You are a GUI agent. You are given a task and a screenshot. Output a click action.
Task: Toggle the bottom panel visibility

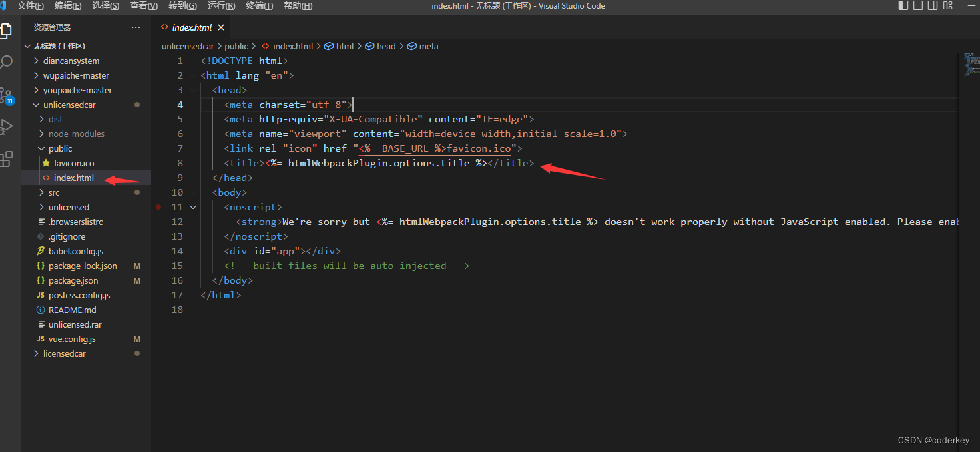918,6
